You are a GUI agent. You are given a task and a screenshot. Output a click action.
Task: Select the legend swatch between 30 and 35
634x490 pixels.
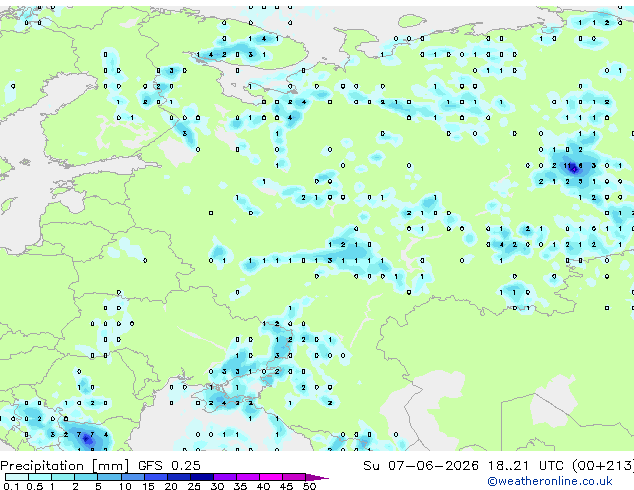point(225,477)
